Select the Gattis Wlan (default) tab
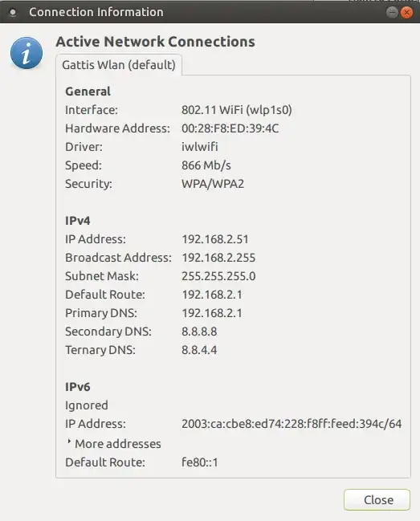This screenshot has height=521, width=420. click(x=119, y=65)
